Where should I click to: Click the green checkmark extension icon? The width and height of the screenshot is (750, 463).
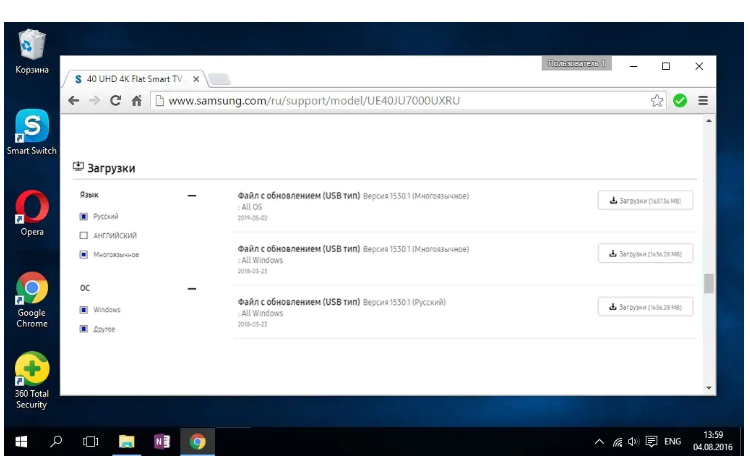tap(680, 101)
